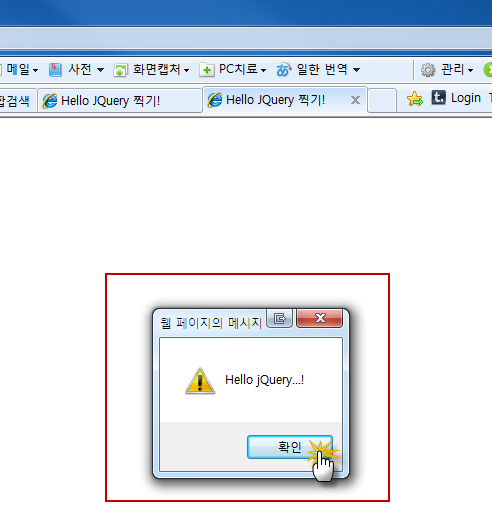The image size is (492, 524).
Task: Click the 사전 dictionary book icon
Action: point(55,70)
